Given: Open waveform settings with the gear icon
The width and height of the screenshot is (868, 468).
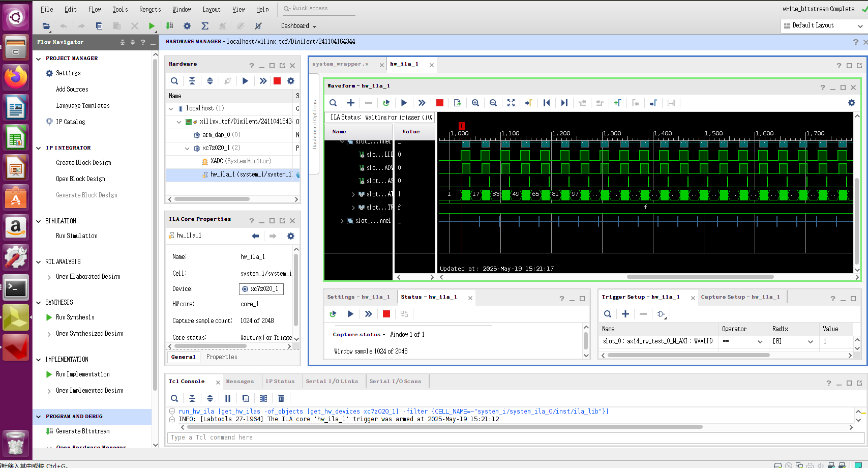Looking at the screenshot, I should [x=851, y=103].
